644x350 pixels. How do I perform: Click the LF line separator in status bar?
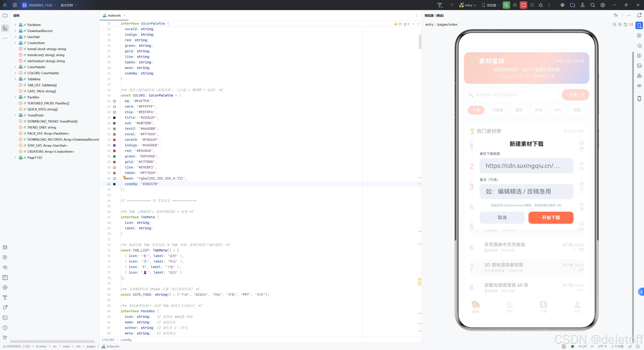[592, 346]
